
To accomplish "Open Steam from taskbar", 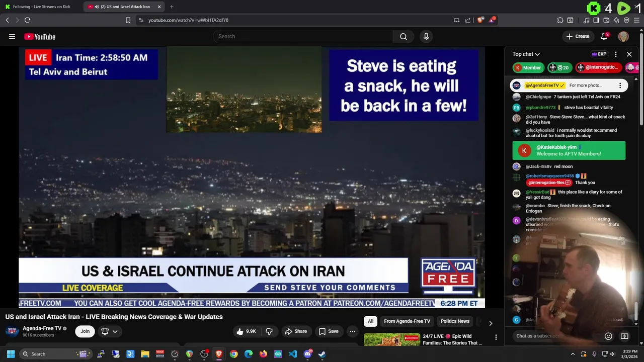I will 322,354.
